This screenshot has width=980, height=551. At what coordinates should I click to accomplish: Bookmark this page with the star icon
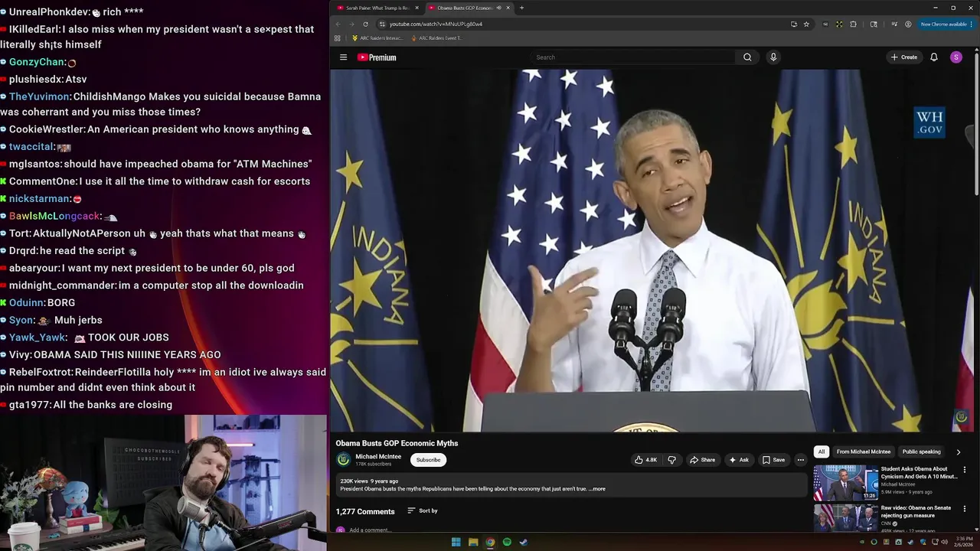(806, 24)
